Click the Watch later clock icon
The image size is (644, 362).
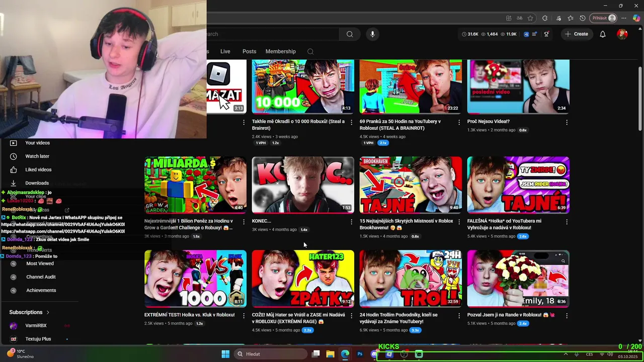(x=14, y=156)
